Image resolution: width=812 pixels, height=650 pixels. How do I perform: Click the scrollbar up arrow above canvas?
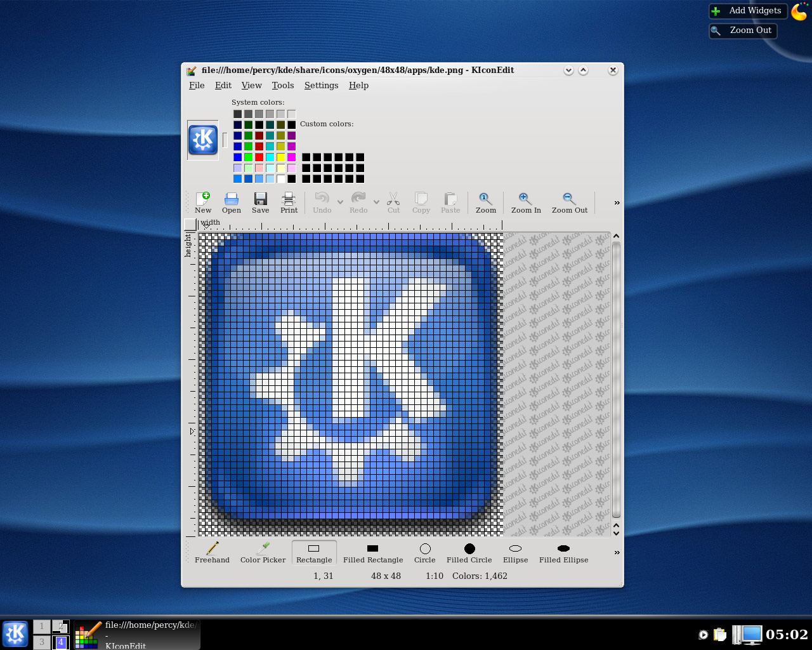[x=616, y=236]
